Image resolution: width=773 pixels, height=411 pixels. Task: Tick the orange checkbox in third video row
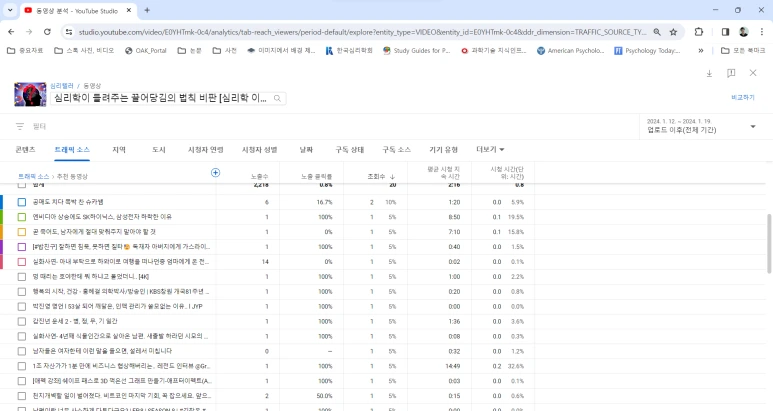coord(22,232)
